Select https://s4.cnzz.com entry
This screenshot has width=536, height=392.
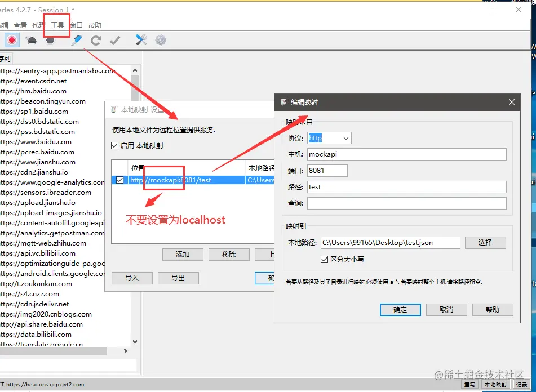pos(29,294)
